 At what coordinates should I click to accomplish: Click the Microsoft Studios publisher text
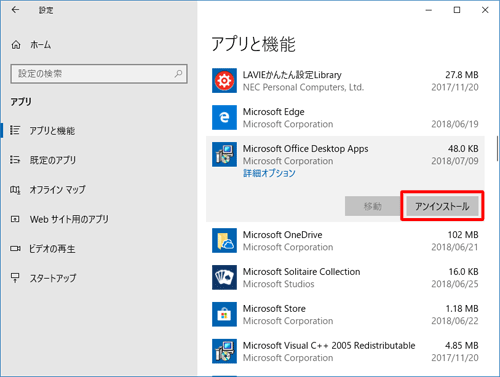278,284
